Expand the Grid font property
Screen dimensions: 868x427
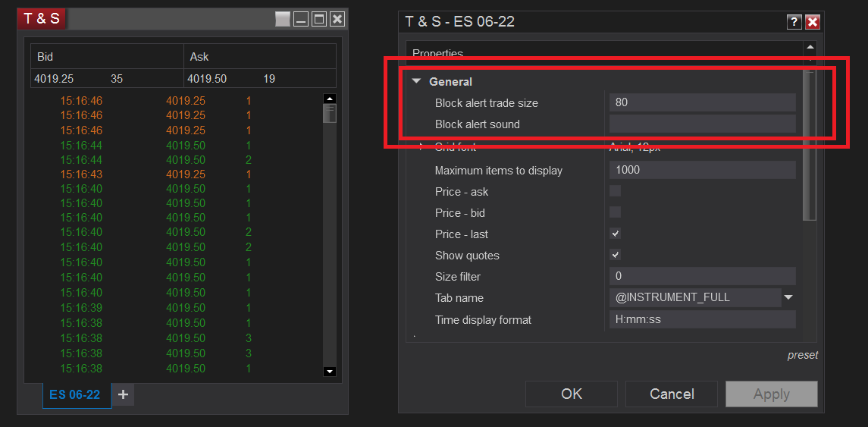tap(421, 147)
